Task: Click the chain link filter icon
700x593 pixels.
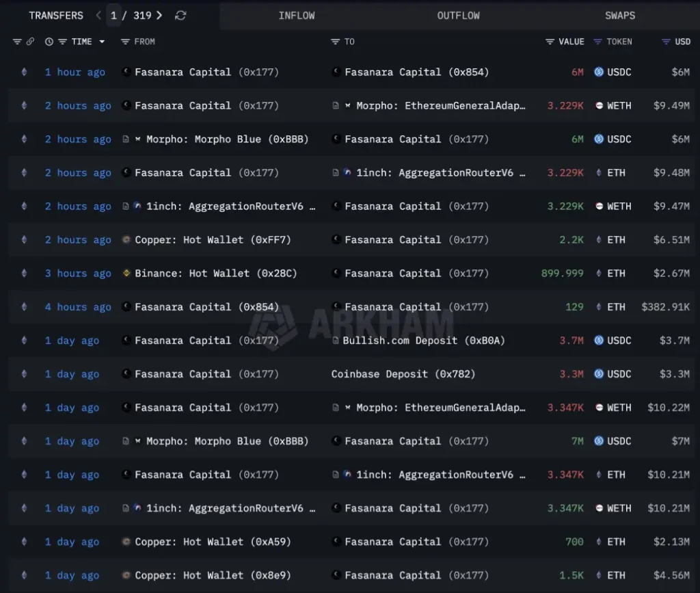Action: click(30, 42)
